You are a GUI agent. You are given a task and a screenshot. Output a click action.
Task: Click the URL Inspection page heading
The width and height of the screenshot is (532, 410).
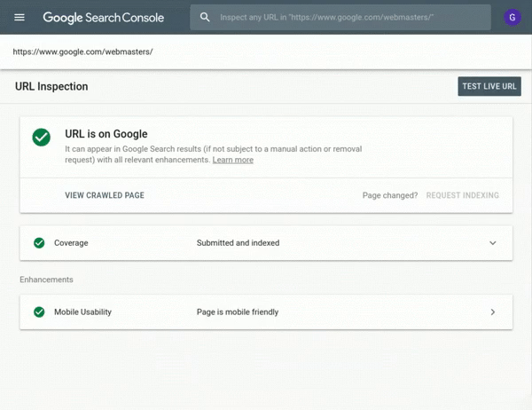[x=51, y=87]
